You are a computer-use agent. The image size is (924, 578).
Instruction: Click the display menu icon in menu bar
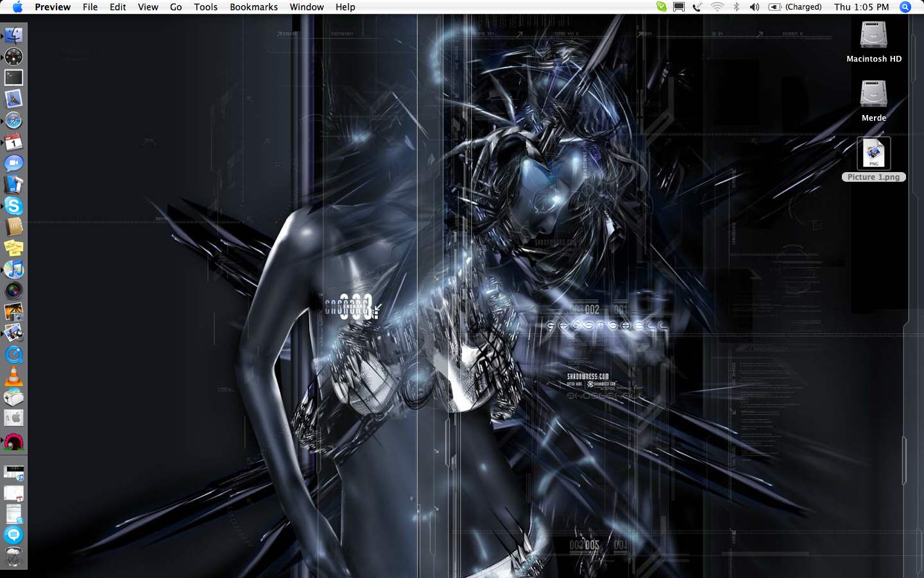(x=679, y=7)
